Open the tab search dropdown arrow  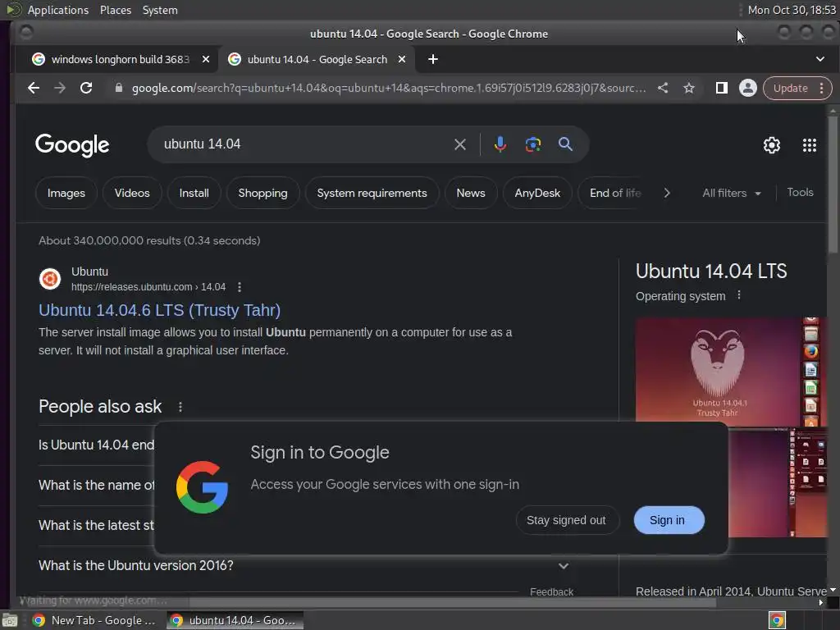[x=819, y=59]
